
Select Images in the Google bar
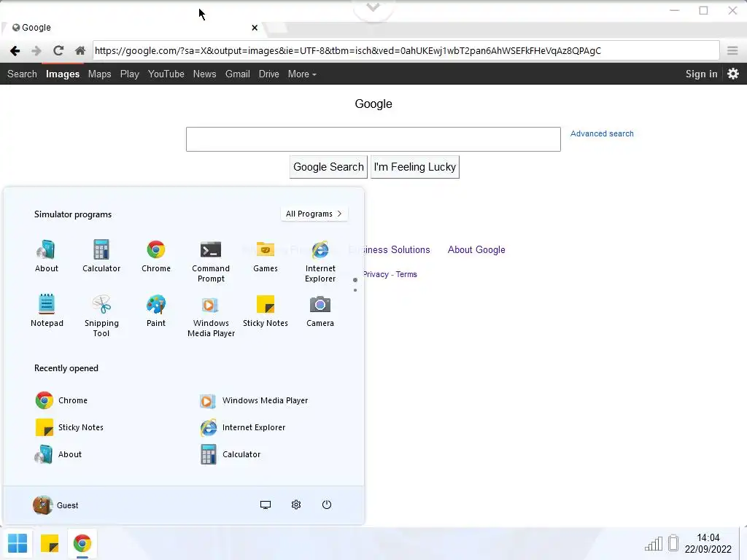pos(63,74)
